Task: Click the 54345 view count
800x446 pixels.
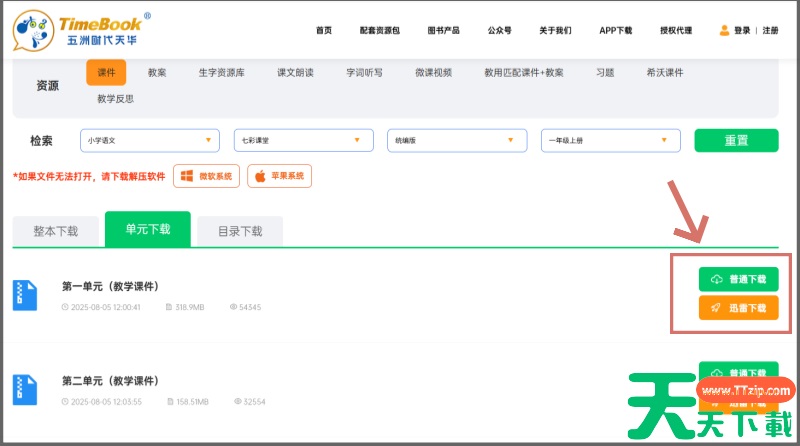Action: 250,307
